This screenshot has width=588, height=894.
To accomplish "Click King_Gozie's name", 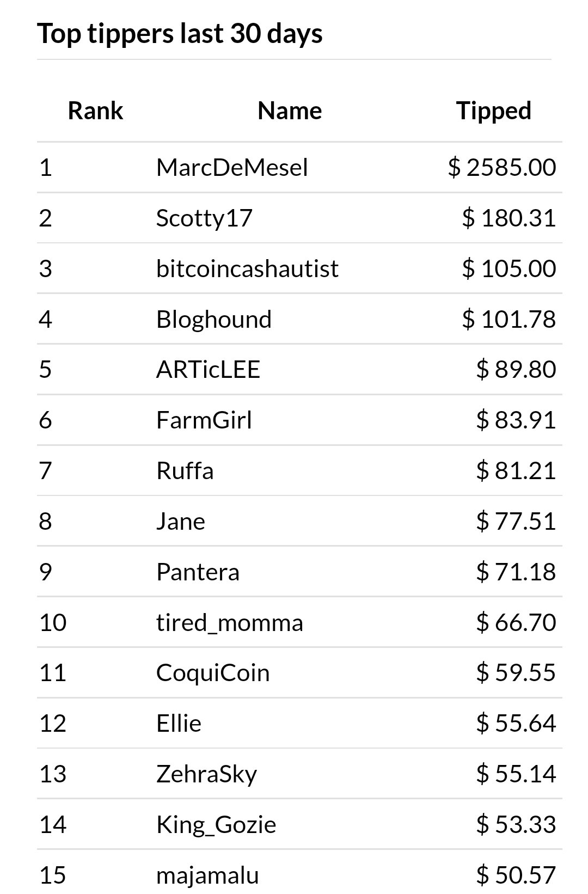I will coord(216,825).
